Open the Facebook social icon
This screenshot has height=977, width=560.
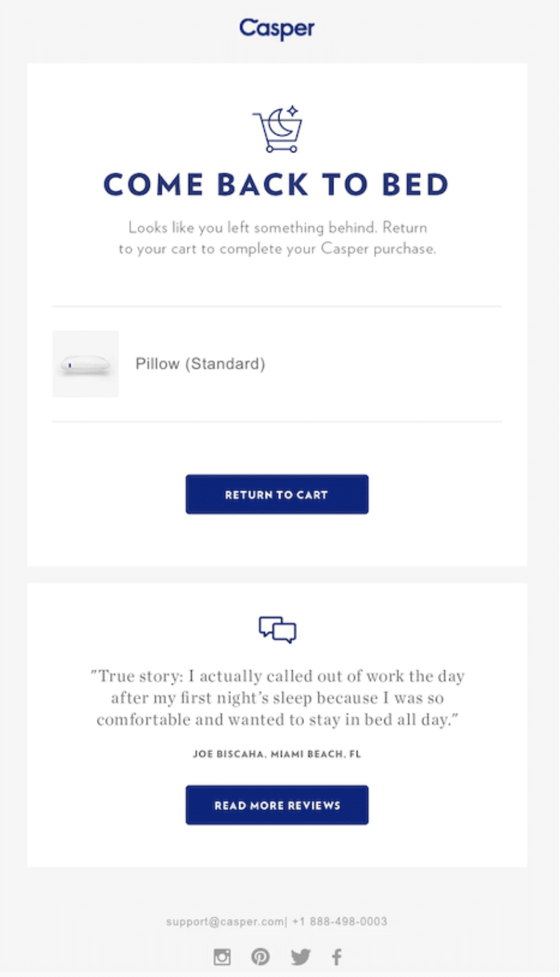point(337,957)
